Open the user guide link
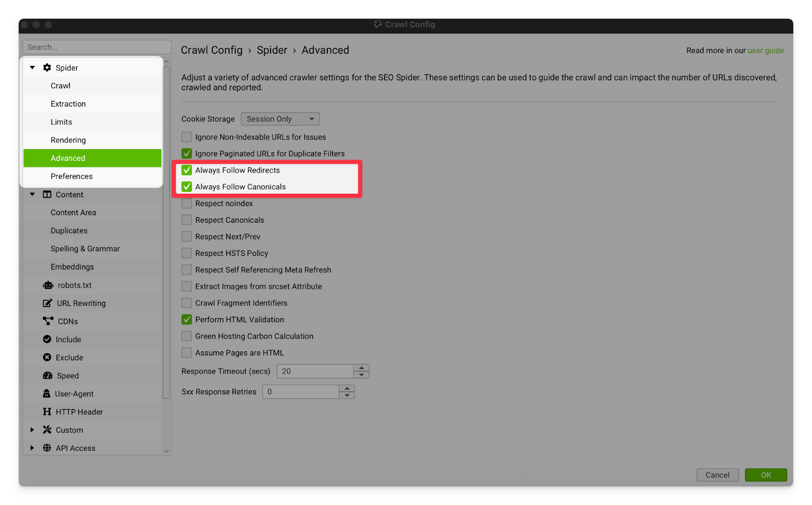812x505 pixels. coord(765,50)
